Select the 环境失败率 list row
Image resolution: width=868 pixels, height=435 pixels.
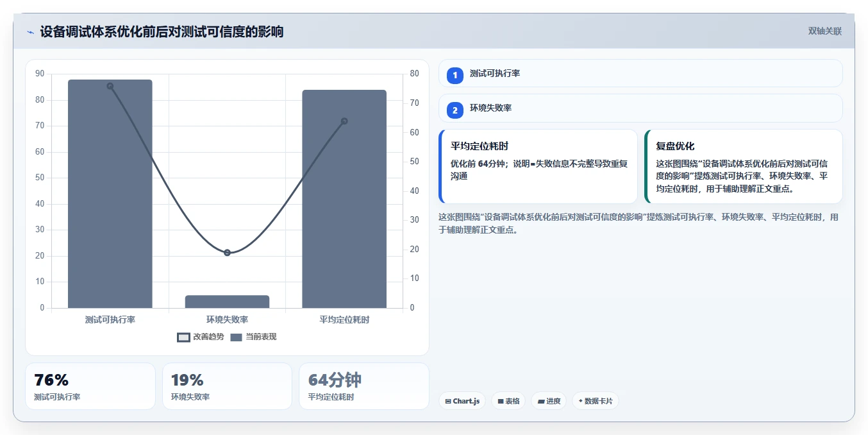coord(640,108)
